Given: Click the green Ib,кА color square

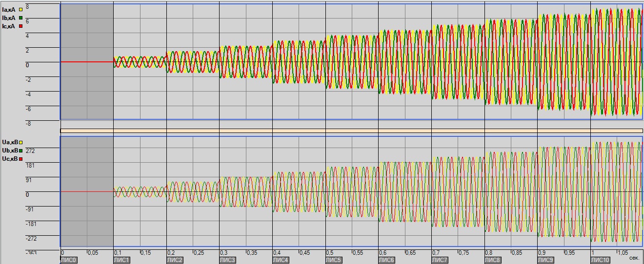Looking at the screenshot, I should click(20, 18).
